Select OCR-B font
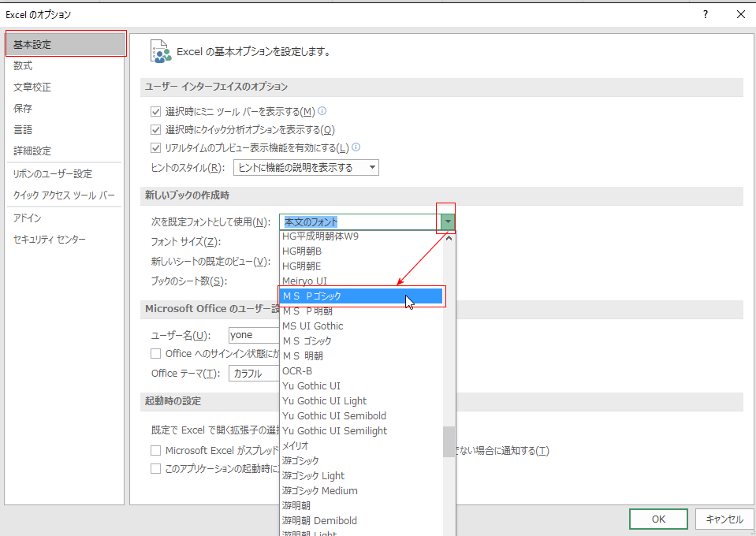Image resolution: width=756 pixels, height=536 pixels. (x=360, y=370)
